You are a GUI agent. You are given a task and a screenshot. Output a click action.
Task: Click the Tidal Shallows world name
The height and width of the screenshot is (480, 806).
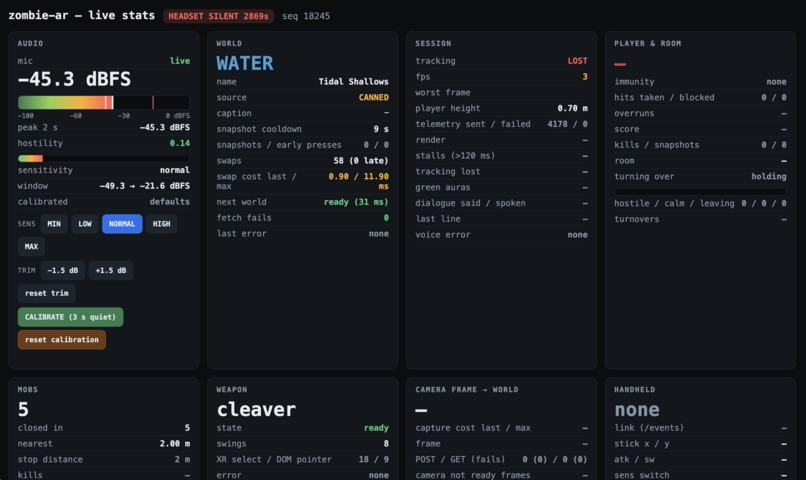click(354, 82)
